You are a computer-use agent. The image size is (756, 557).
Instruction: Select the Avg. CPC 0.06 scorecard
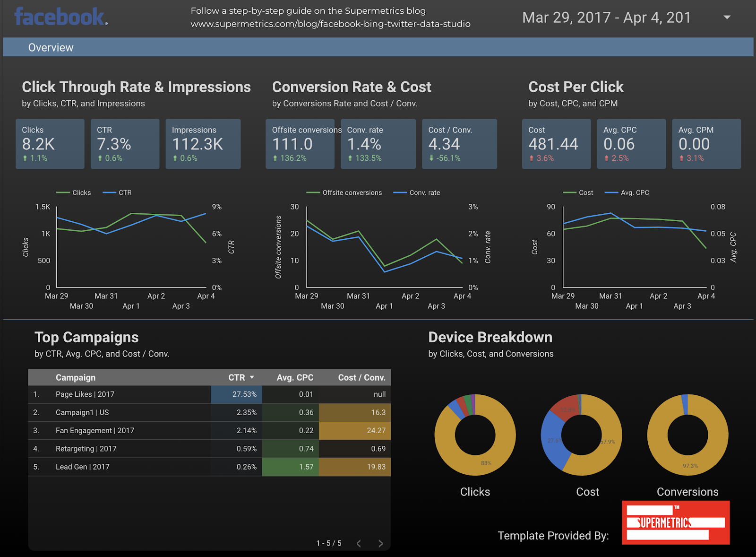pyautogui.click(x=631, y=144)
